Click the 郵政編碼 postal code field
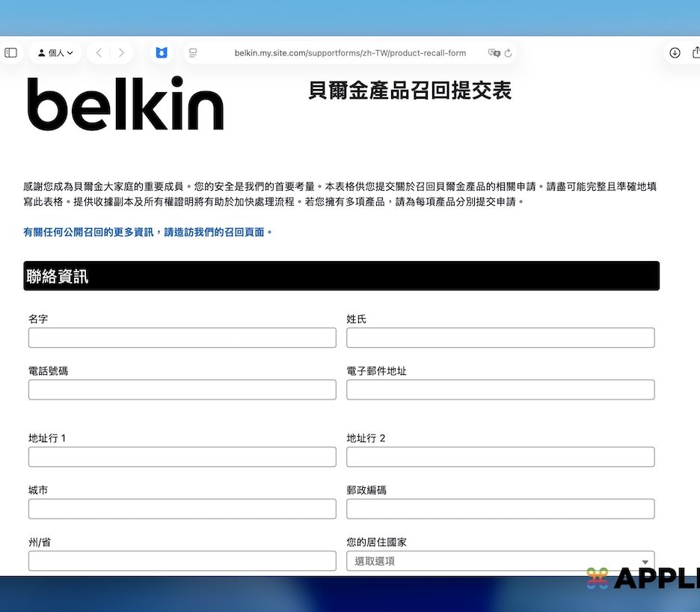Screen dimensions: 700x612 [x=500, y=510]
